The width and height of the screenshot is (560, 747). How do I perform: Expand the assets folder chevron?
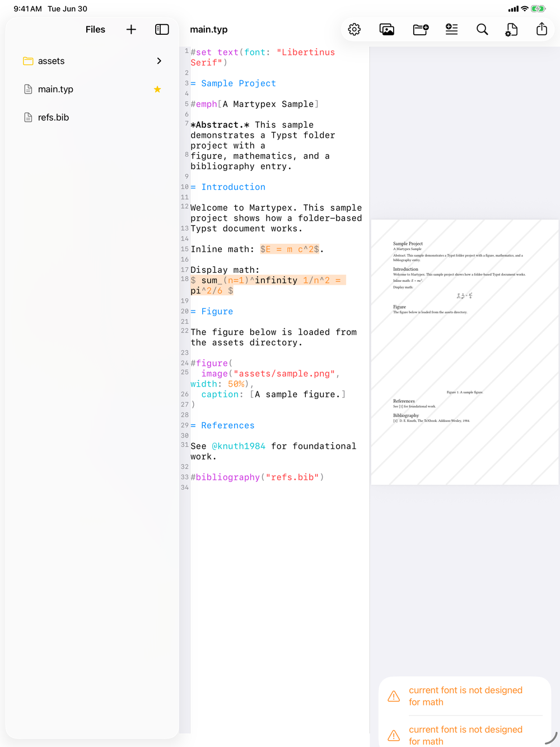tap(159, 61)
